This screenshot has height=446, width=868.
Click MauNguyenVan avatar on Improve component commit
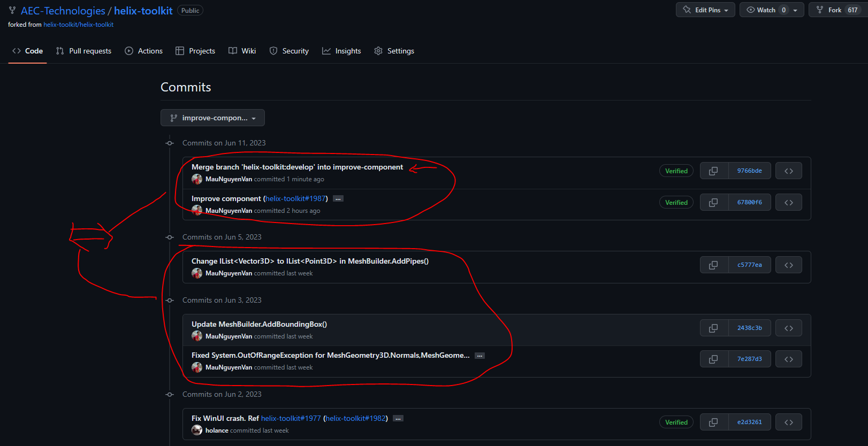197,210
